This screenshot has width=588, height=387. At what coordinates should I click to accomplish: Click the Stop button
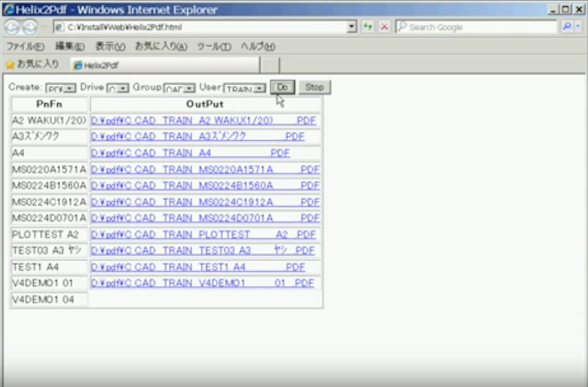(314, 87)
